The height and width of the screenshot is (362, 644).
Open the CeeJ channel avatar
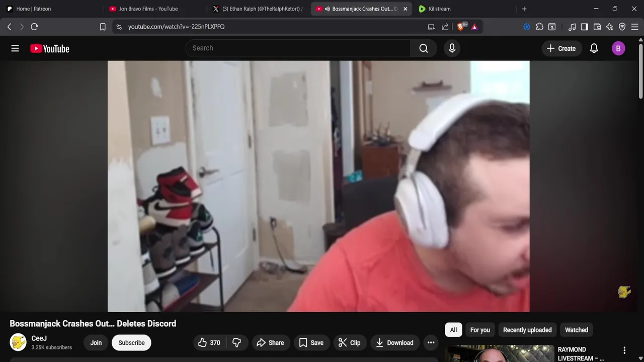tap(18, 342)
